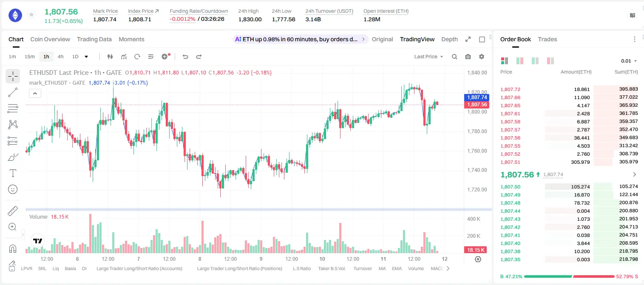Select the text annotation tool
Viewport: 644px width, 285px height.
tap(13, 173)
